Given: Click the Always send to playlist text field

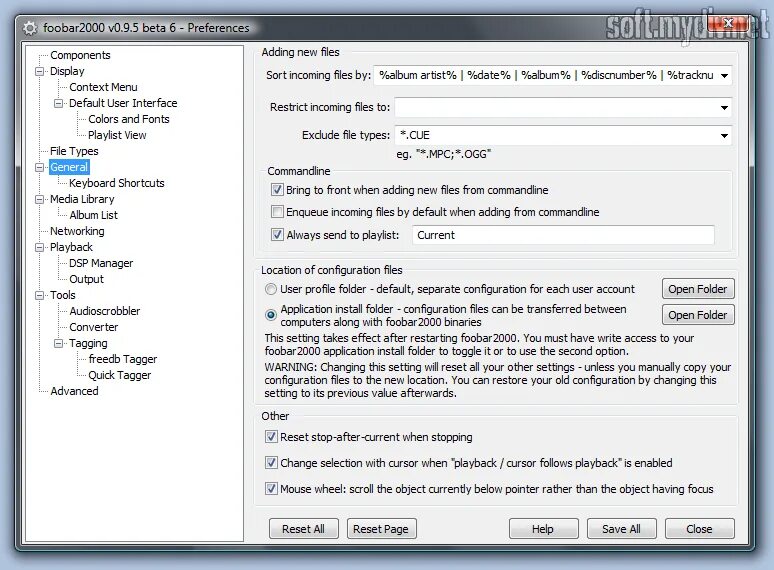Looking at the screenshot, I should [x=563, y=235].
